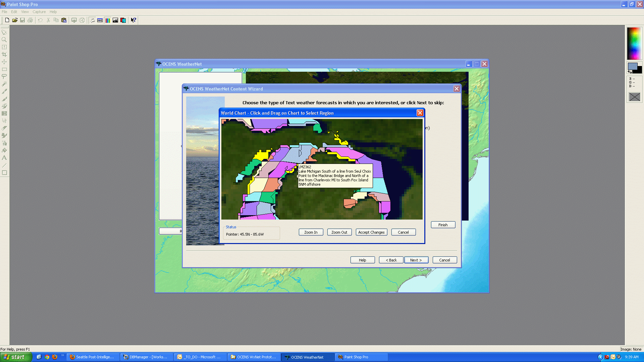
Task: Select the Freehand lasso tool
Action: [x=4, y=76]
